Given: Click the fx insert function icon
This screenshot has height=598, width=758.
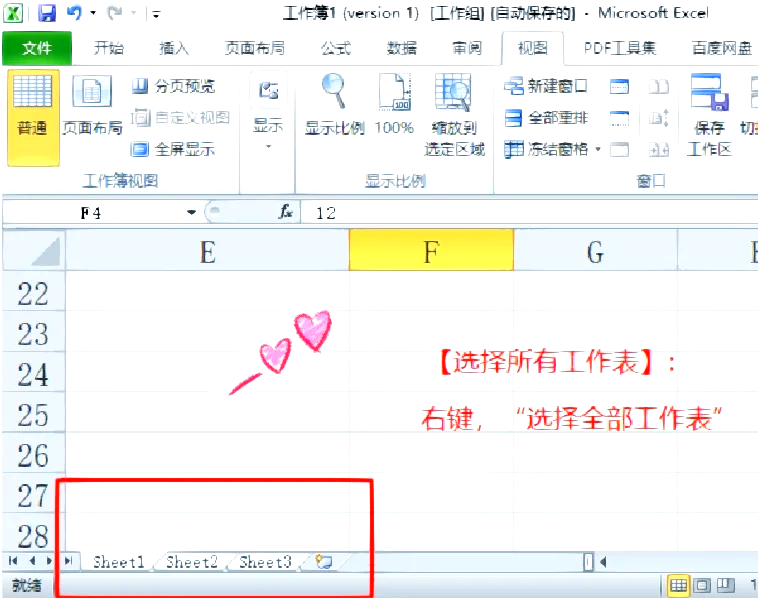Looking at the screenshot, I should pyautogui.click(x=286, y=212).
